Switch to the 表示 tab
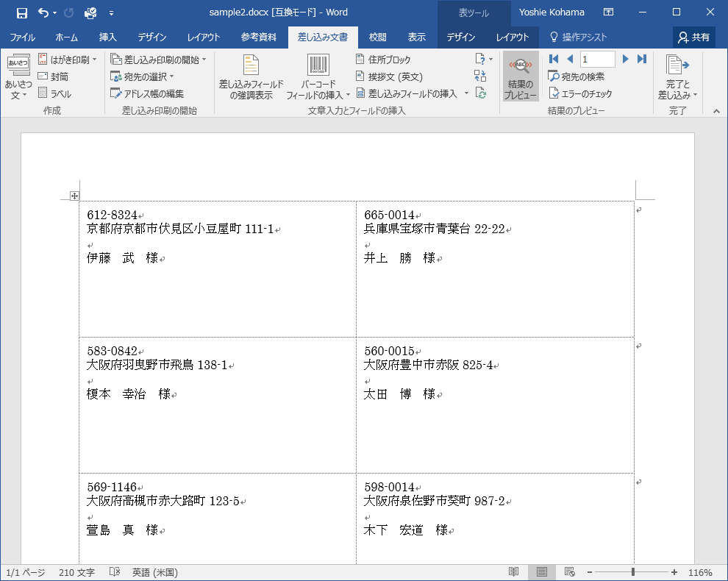Screen dimensions: 728x581 pos(416,38)
